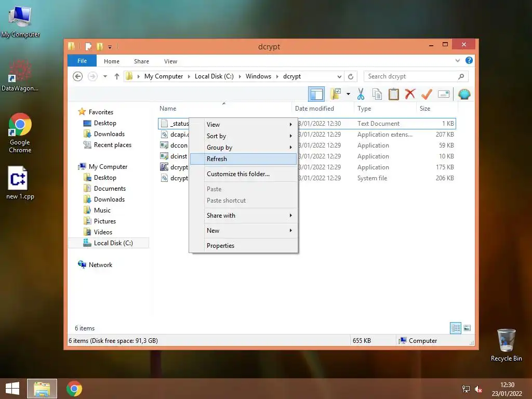This screenshot has height=399, width=532.
Task: Select Favorites in the navigation pane
Action: 101,112
